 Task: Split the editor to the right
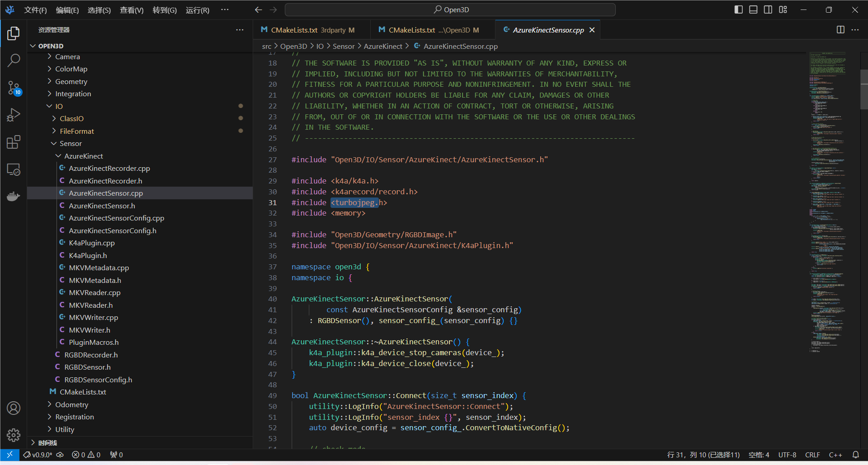pyautogui.click(x=840, y=30)
